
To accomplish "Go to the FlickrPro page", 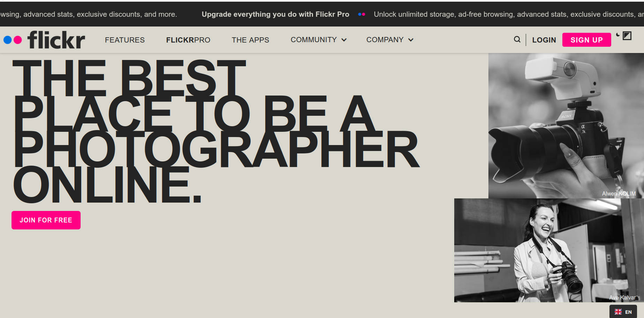I will coord(188,40).
